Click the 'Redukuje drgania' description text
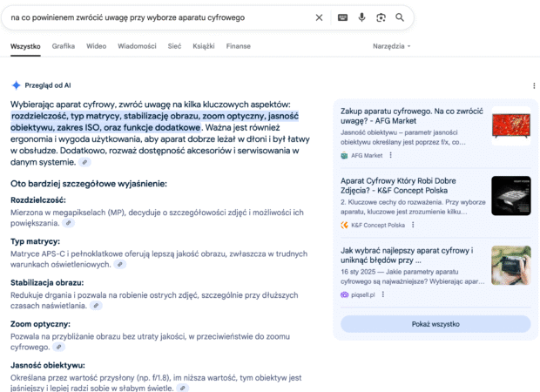 154,301
